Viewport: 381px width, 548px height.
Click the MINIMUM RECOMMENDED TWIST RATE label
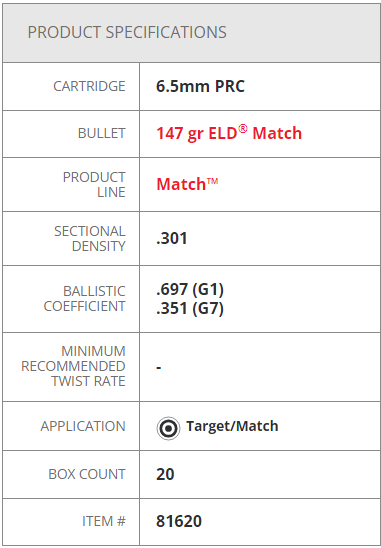pyautogui.click(x=73, y=366)
